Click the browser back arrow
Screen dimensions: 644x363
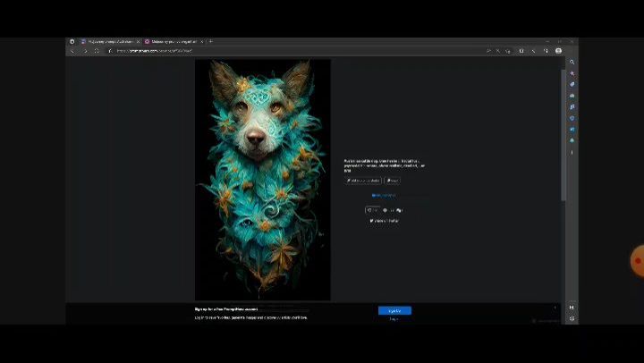tap(72, 51)
